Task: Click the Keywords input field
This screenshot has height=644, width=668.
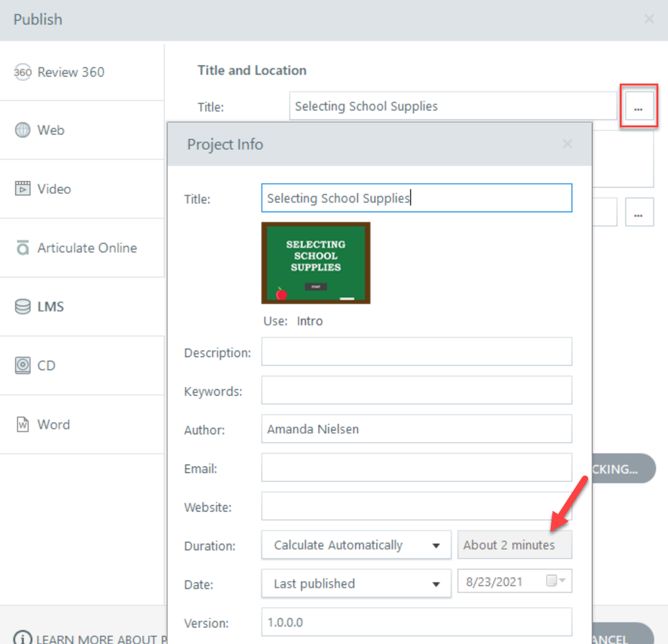Action: (x=417, y=390)
